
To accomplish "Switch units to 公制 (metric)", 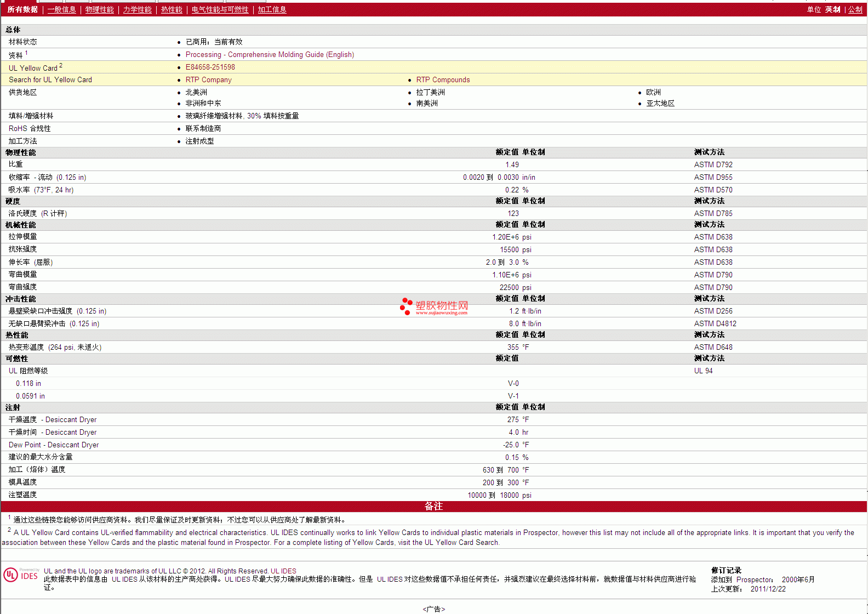I will coord(855,10).
